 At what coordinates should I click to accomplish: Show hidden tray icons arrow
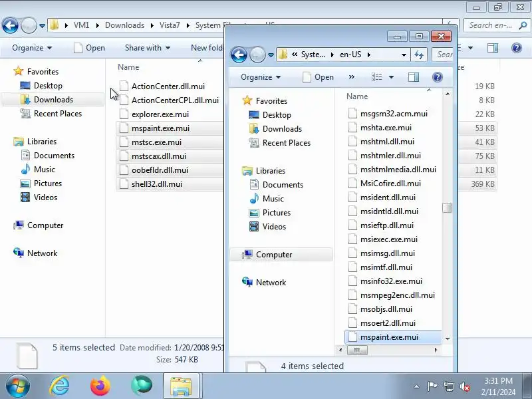pos(417,386)
